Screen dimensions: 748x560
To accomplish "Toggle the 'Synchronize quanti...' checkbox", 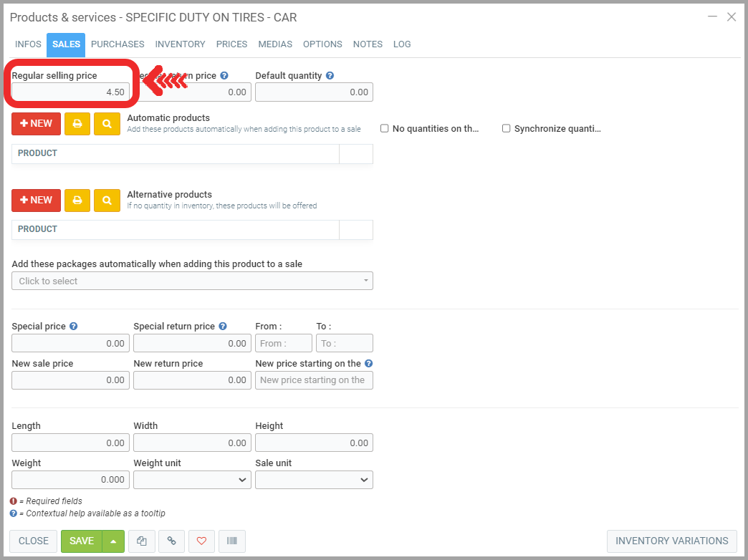I will pyautogui.click(x=507, y=129).
